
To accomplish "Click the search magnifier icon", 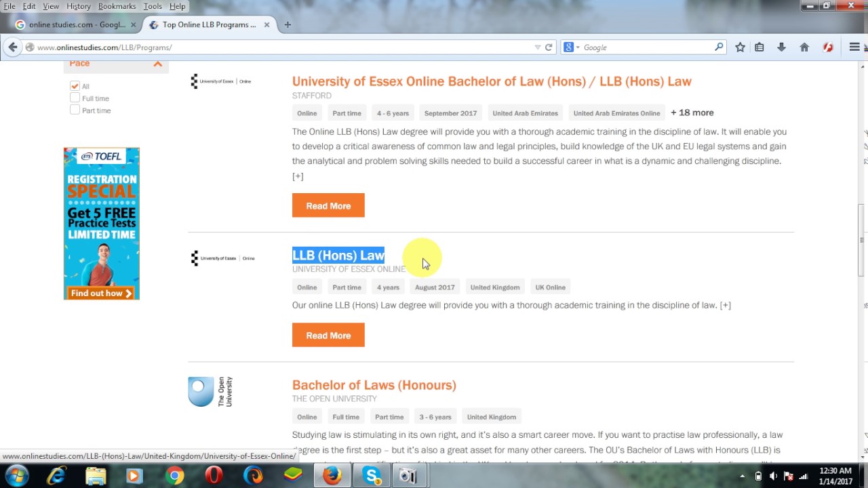I will [x=719, y=47].
